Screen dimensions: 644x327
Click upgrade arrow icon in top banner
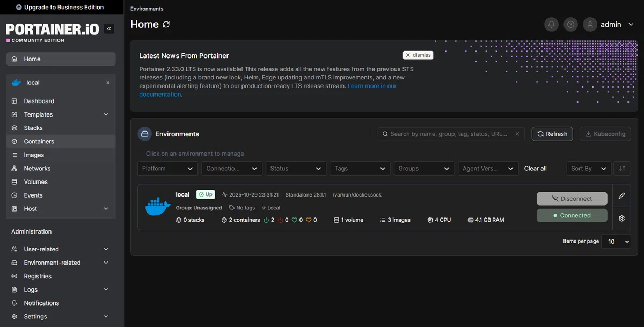tap(19, 8)
